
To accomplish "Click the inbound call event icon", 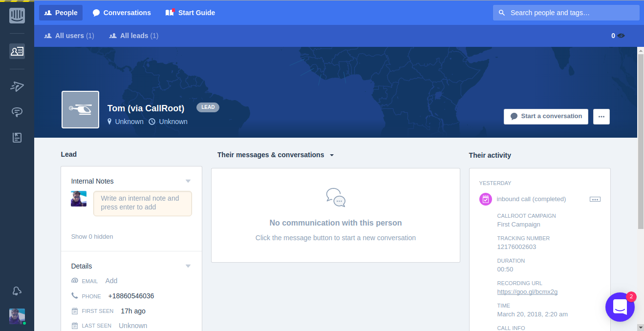I will coord(486,199).
